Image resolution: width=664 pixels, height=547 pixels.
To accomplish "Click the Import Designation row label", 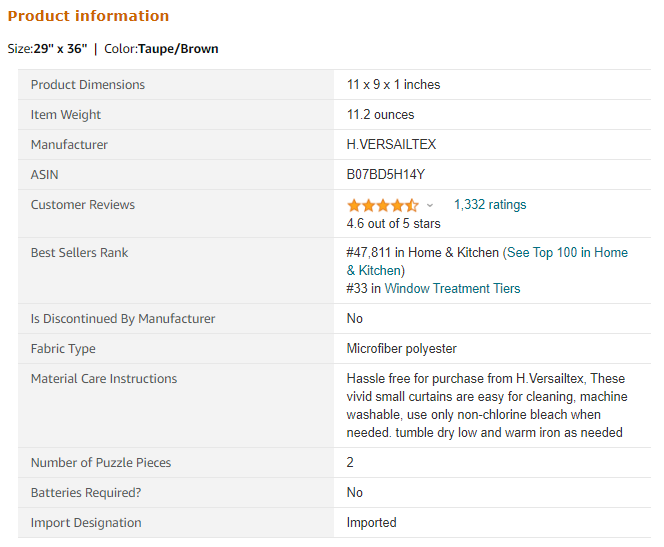I will tap(85, 523).
